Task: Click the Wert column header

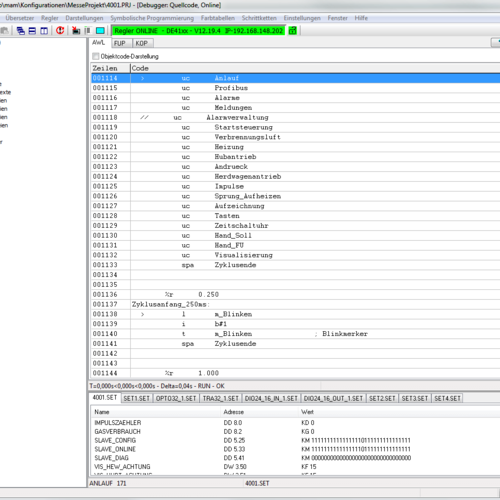Action: 399,412
